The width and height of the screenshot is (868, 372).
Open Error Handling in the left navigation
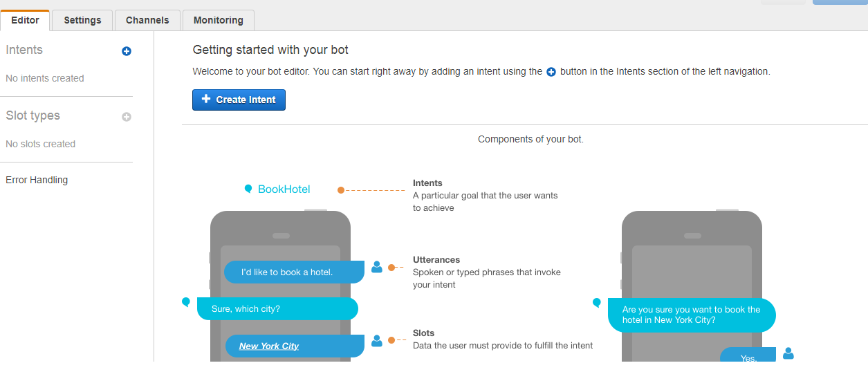(37, 180)
